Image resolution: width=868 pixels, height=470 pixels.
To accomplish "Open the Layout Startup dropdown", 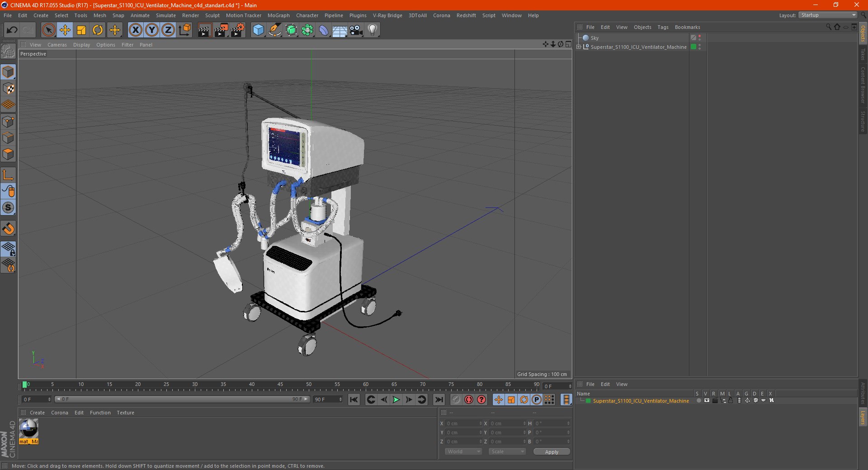I will pos(828,15).
